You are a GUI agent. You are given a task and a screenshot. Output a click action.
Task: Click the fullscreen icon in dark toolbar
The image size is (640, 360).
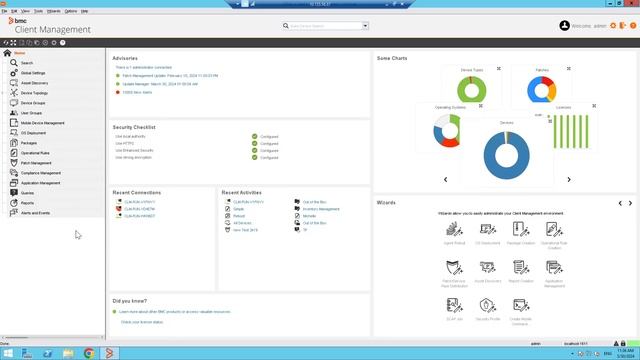tap(13, 42)
